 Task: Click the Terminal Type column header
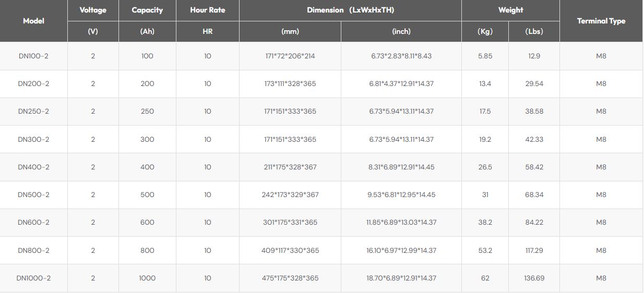click(601, 21)
